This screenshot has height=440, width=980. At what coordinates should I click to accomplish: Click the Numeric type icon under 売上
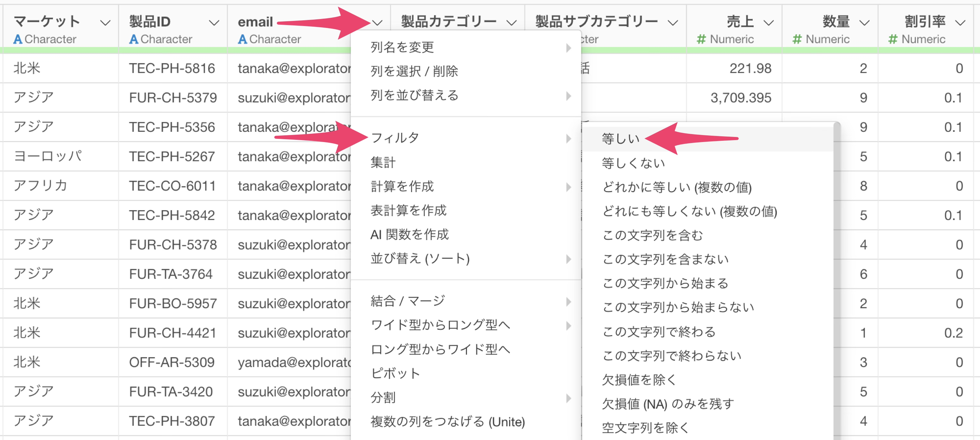click(x=701, y=39)
